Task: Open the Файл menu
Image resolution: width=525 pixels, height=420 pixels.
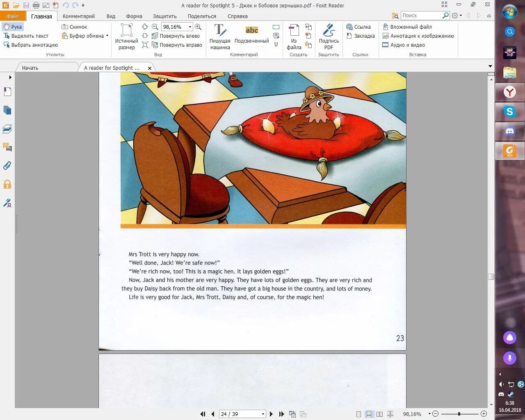Action: (x=13, y=16)
